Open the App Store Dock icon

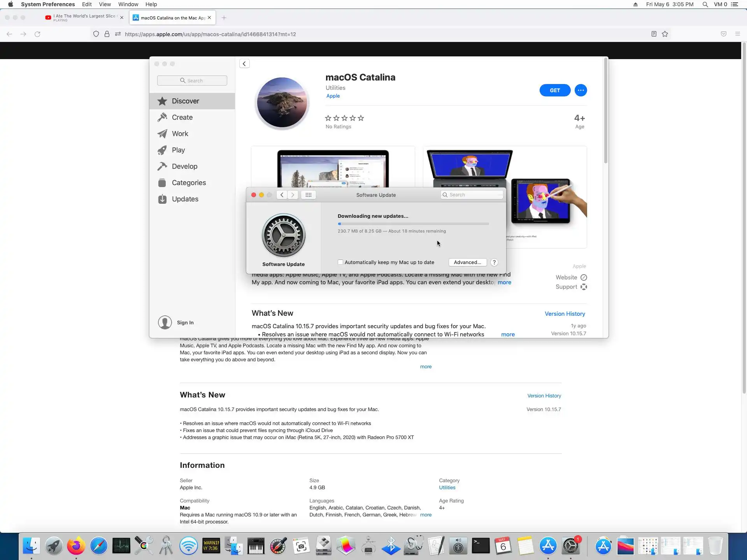548,546
